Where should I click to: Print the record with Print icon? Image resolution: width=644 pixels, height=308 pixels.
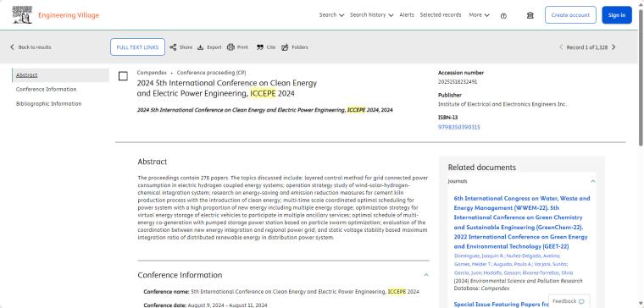click(230, 47)
